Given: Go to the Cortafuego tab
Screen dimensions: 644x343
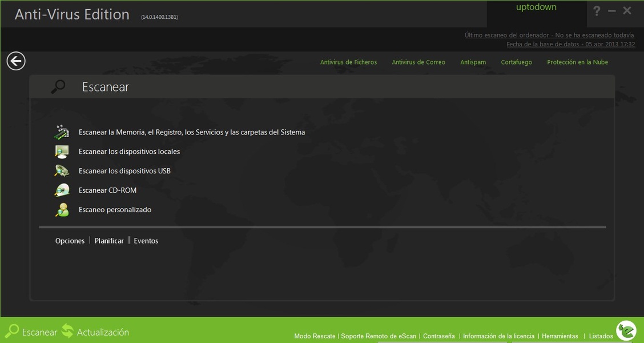Looking at the screenshot, I should (x=516, y=62).
